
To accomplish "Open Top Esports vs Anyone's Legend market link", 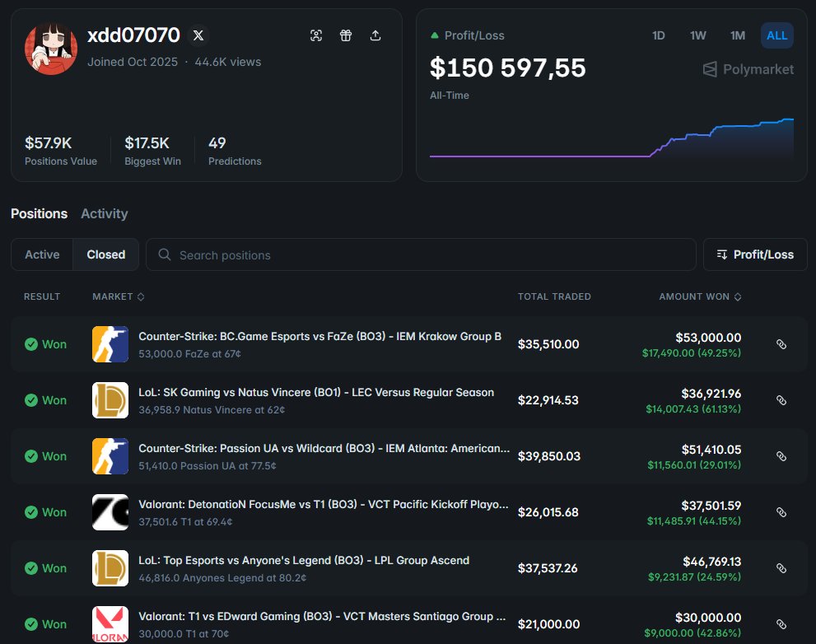I will (x=304, y=560).
